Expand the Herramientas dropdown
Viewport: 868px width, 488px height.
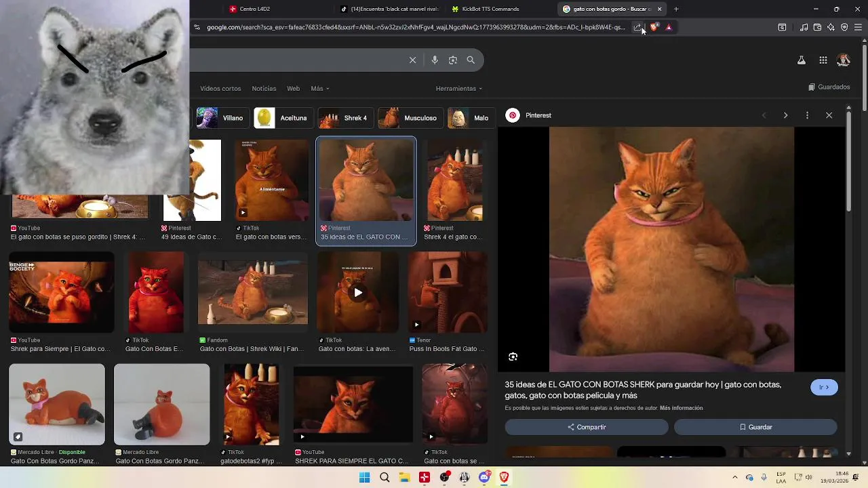pyautogui.click(x=459, y=88)
